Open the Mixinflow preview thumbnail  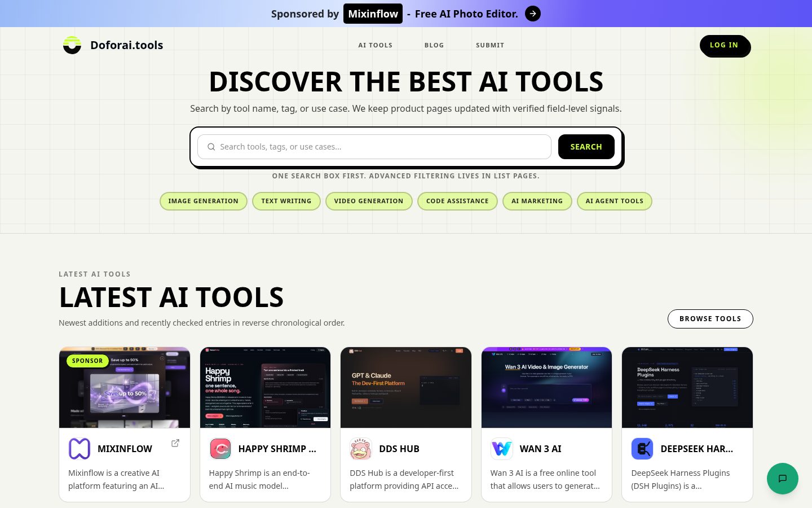tap(125, 388)
